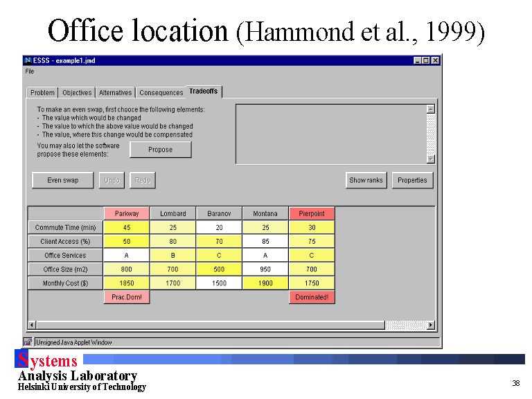Select the Parkway column header
This screenshot has width=532, height=399.
[x=127, y=214]
